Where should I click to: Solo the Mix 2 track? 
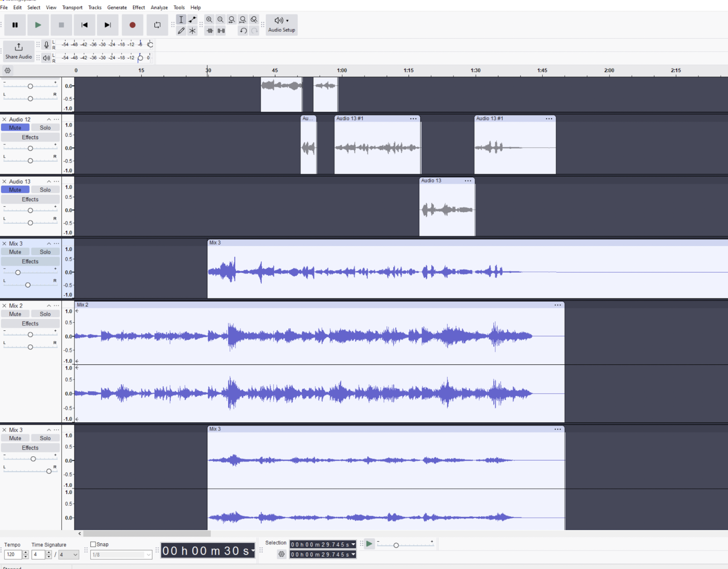coord(45,314)
